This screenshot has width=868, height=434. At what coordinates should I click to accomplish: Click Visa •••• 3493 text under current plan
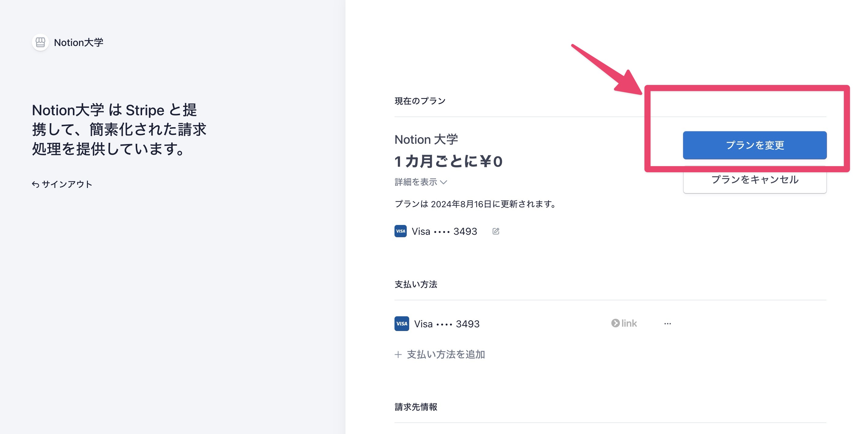444,231
